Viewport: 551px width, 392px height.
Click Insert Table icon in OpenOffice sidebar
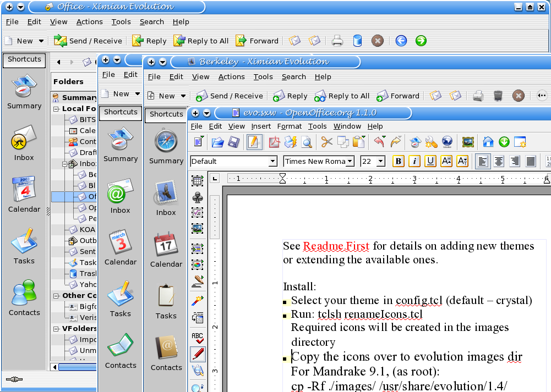[x=198, y=181]
